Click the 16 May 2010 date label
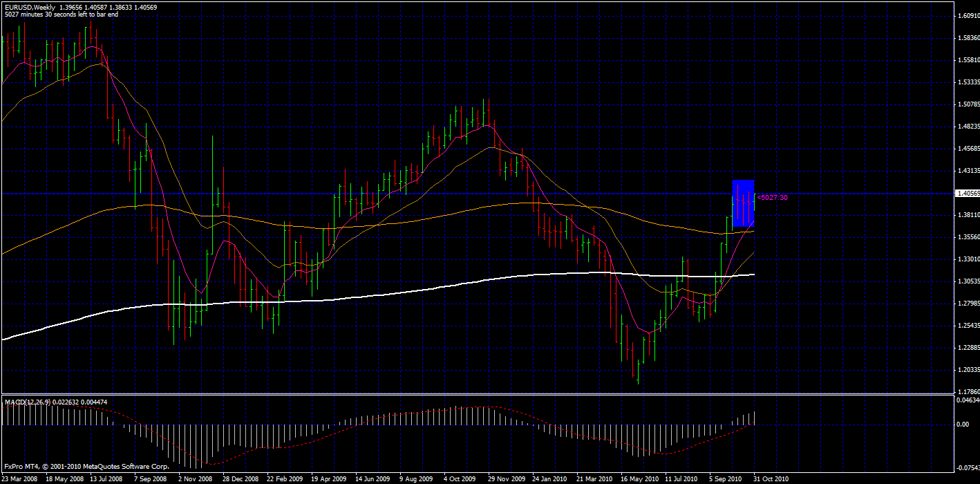Viewport: 980px width, 484px height. pyautogui.click(x=639, y=478)
